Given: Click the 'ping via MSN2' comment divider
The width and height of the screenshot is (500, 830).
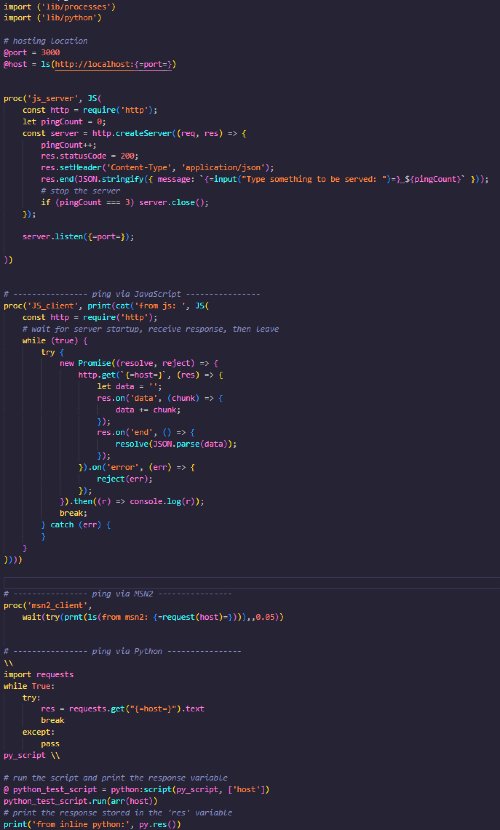Looking at the screenshot, I should point(118,594).
